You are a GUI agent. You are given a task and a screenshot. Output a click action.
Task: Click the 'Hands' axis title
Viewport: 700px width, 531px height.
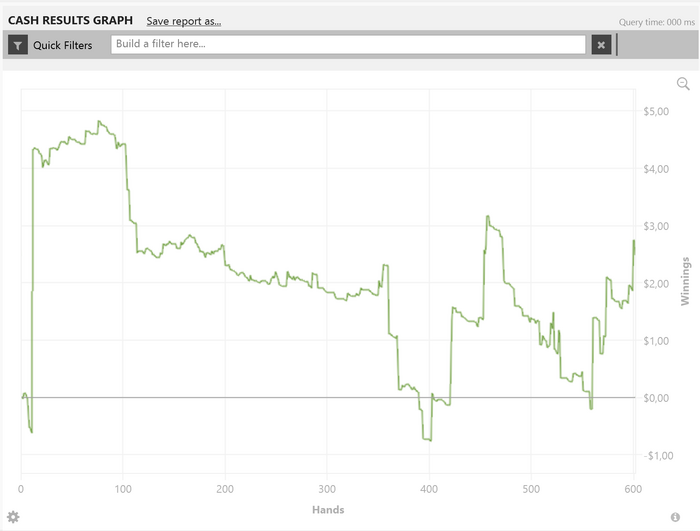coord(328,510)
